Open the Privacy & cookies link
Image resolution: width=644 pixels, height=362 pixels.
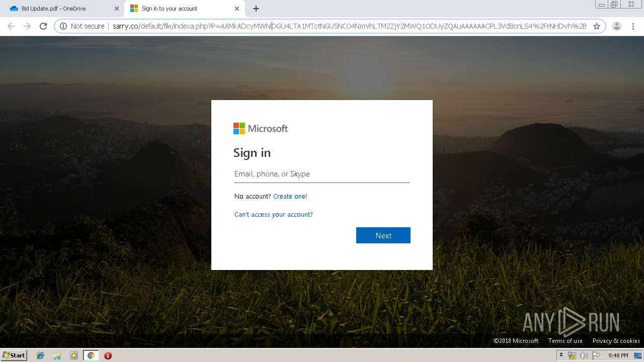[616, 341]
